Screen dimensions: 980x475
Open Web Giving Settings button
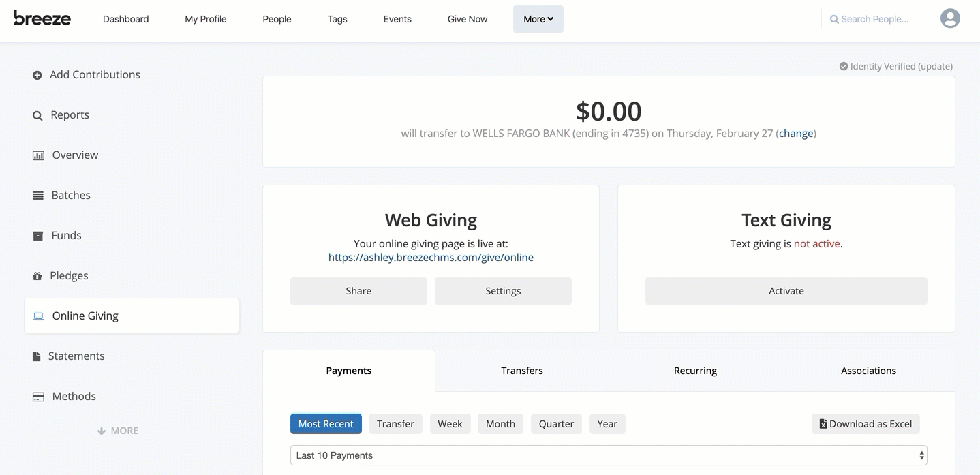[503, 291]
